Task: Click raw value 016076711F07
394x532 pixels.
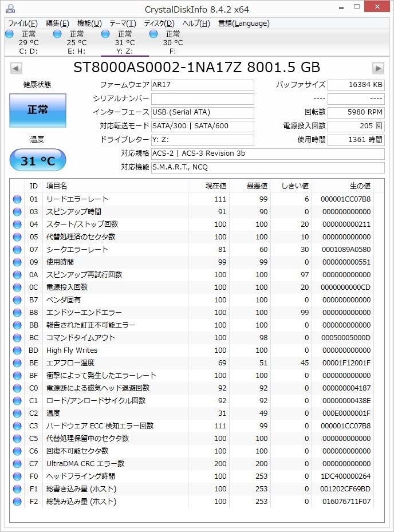Action: (x=345, y=502)
